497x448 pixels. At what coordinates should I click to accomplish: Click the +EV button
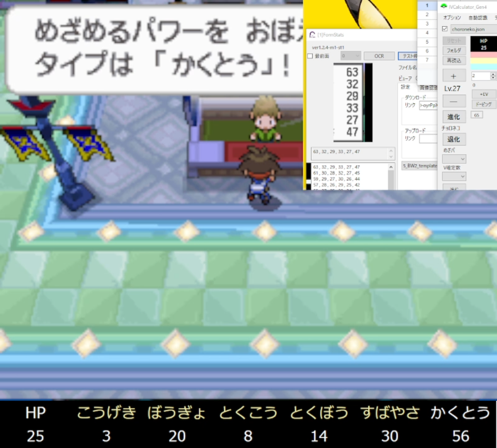click(484, 94)
